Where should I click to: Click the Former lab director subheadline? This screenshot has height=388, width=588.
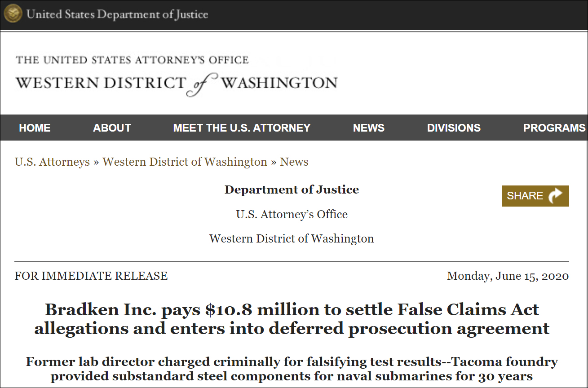292,369
